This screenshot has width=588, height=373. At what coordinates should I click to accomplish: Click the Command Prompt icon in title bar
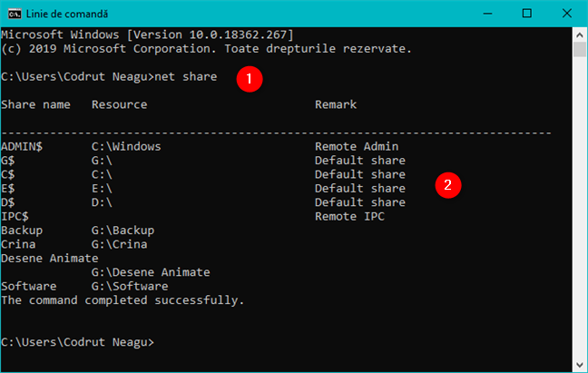point(13,14)
